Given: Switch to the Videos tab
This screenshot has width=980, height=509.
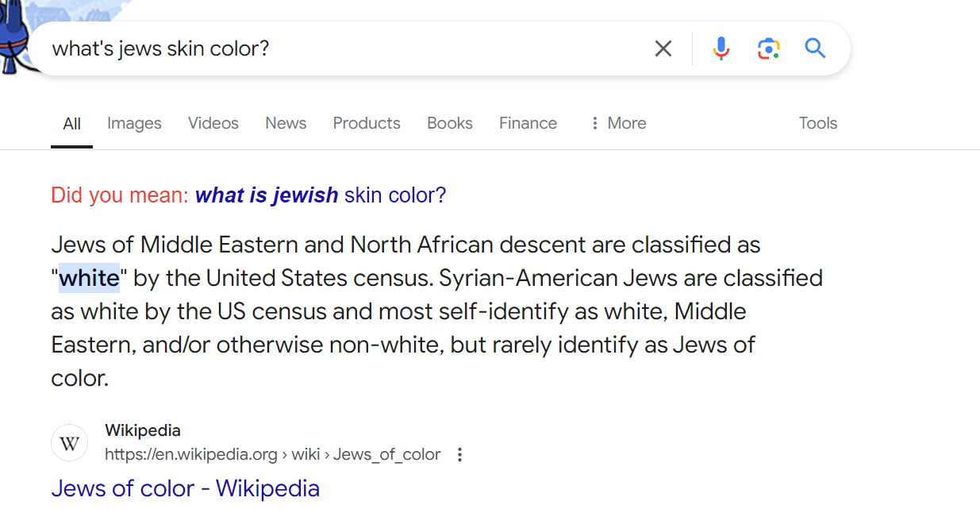Looking at the screenshot, I should [213, 123].
